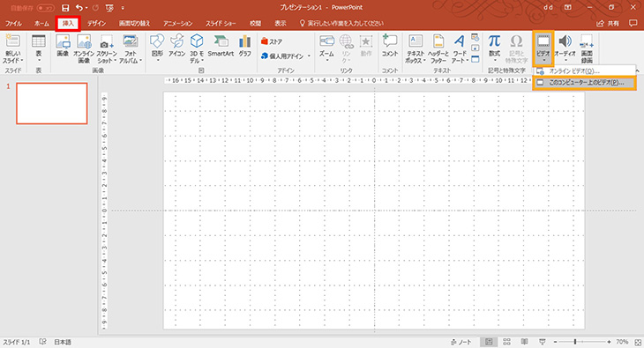
Task: Click the object insert icon in the テキスト group
Action: pyautogui.click(x=476, y=60)
